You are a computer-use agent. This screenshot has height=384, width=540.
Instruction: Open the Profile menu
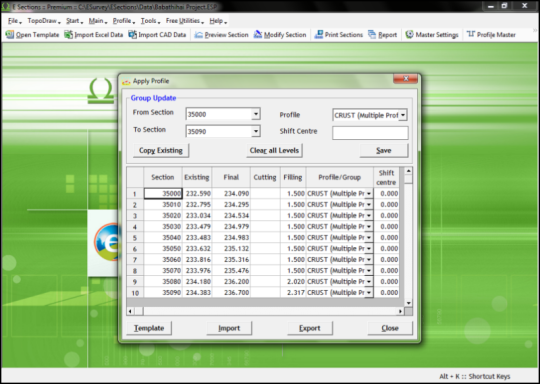[124, 21]
